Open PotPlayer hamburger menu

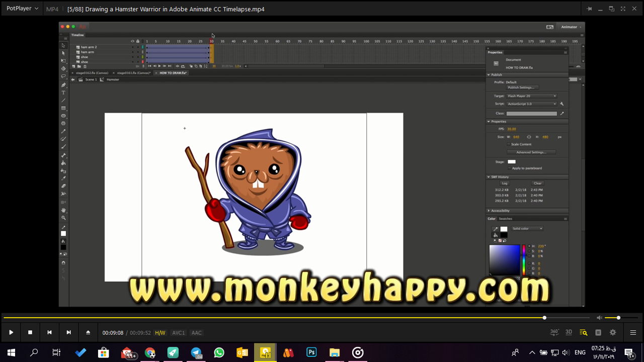click(633, 332)
